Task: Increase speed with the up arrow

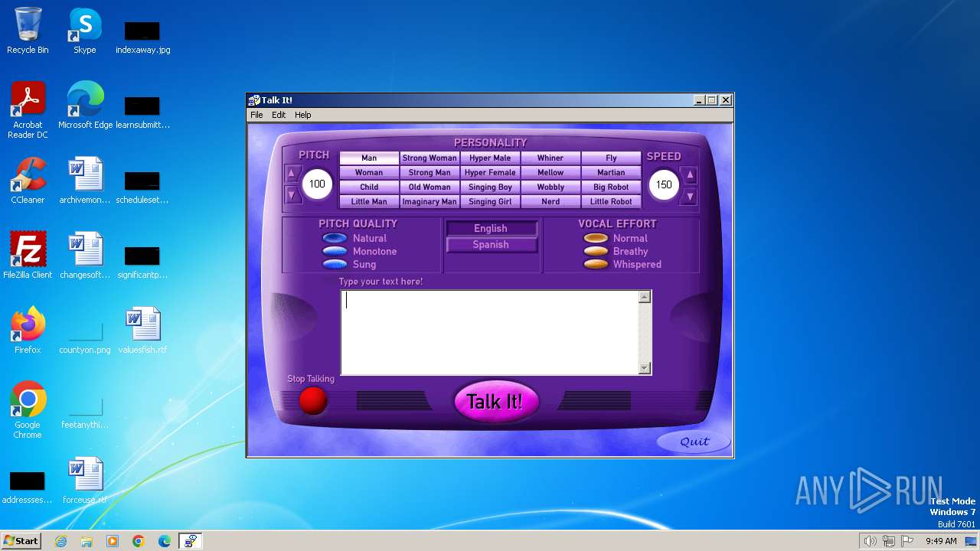Action: (690, 175)
